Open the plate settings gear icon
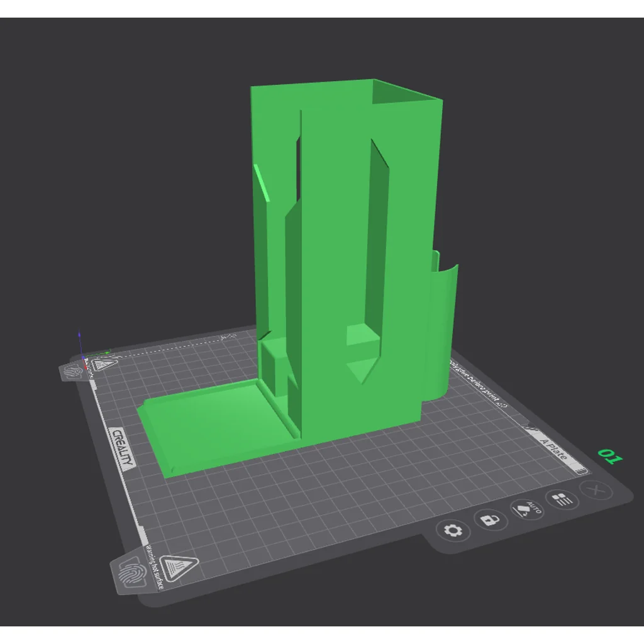Image resolution: width=644 pixels, height=644 pixels. coord(454,530)
